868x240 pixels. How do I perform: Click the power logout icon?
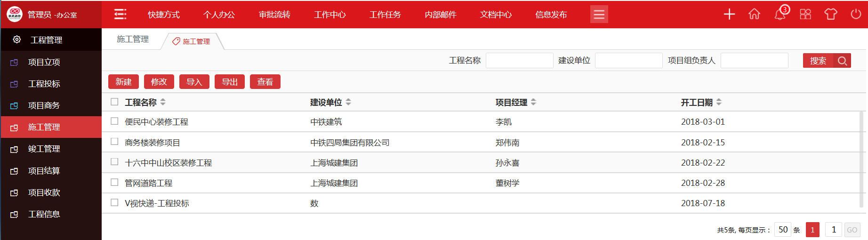click(x=856, y=14)
